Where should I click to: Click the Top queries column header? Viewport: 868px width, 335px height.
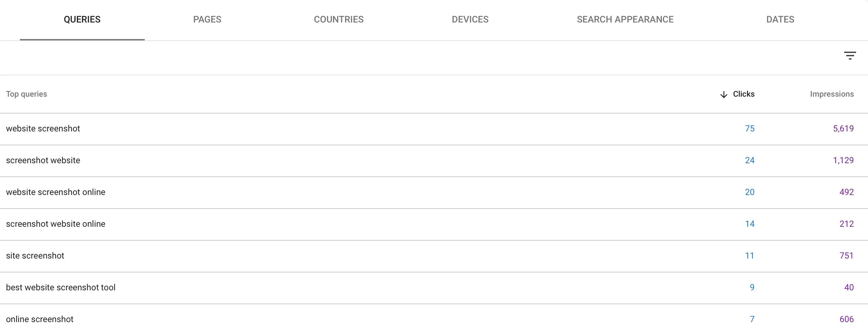coord(27,94)
